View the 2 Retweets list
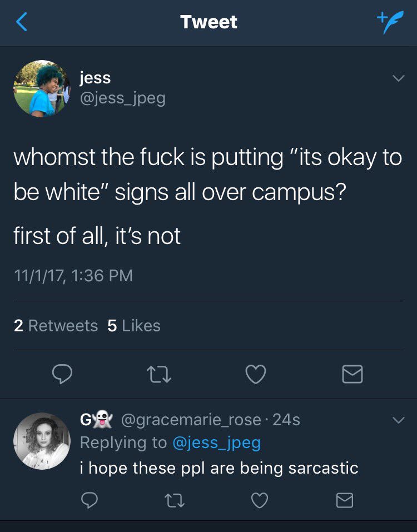The image size is (417, 532). [x=56, y=326]
